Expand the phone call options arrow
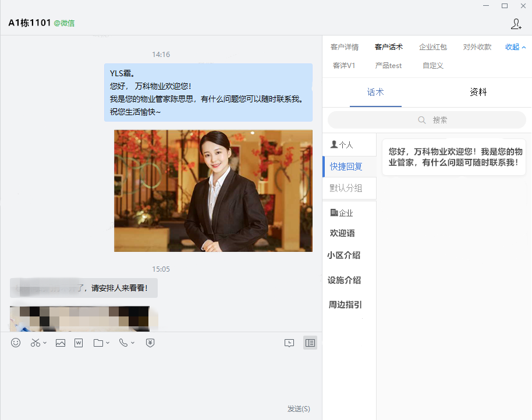This screenshot has height=420, width=532. click(x=133, y=343)
